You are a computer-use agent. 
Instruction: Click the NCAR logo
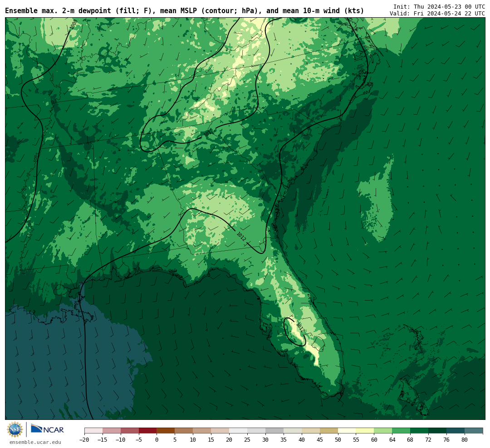click(48, 429)
